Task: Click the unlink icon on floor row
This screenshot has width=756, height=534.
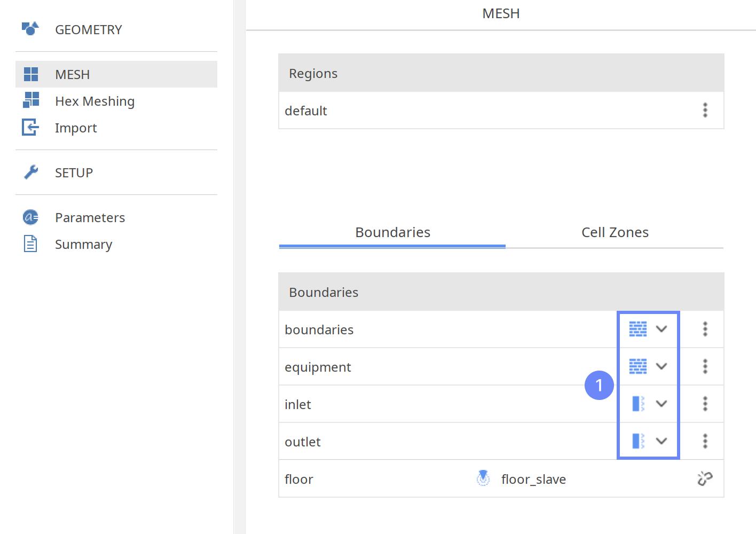Action: pos(705,478)
